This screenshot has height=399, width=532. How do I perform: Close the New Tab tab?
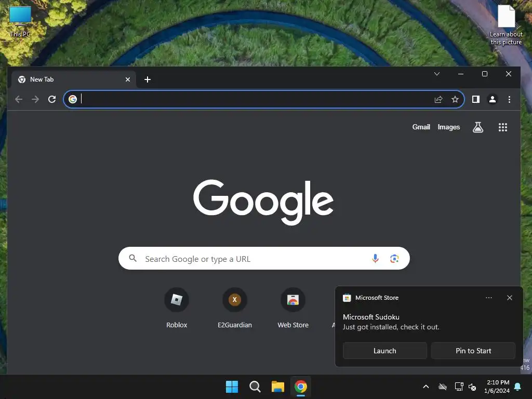coord(128,79)
